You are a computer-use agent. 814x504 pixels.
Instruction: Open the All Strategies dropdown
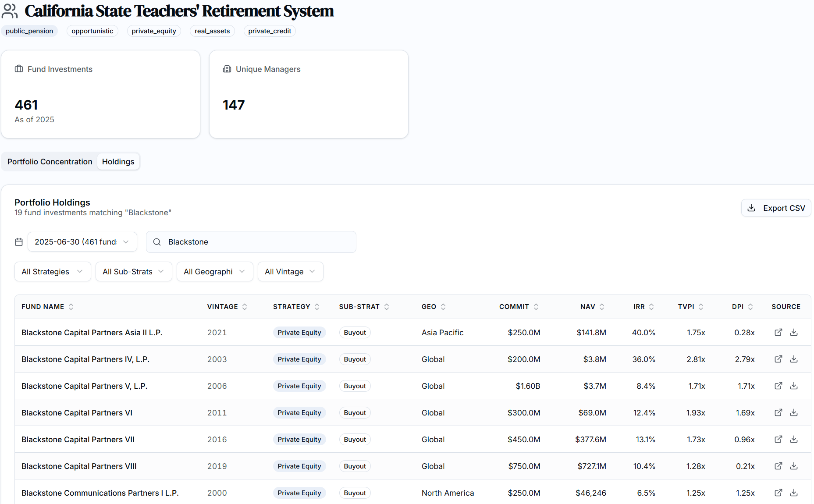click(x=53, y=272)
